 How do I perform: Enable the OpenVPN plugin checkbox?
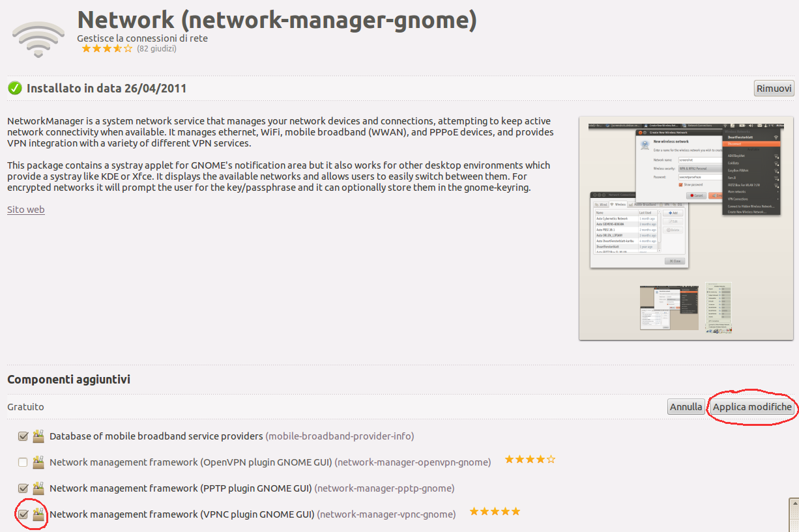tap(23, 462)
